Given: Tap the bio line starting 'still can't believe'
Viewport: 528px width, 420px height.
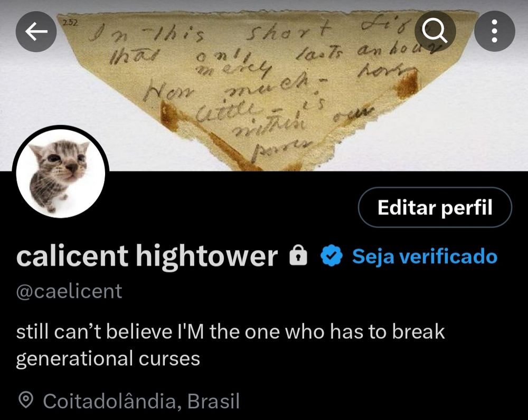Looking at the screenshot, I should click(x=230, y=332).
